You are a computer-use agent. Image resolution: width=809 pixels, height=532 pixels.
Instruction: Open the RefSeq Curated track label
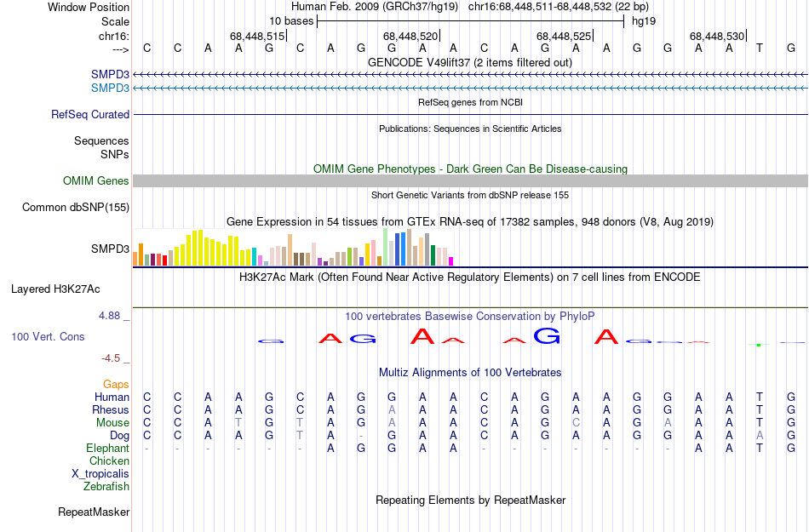click(90, 114)
